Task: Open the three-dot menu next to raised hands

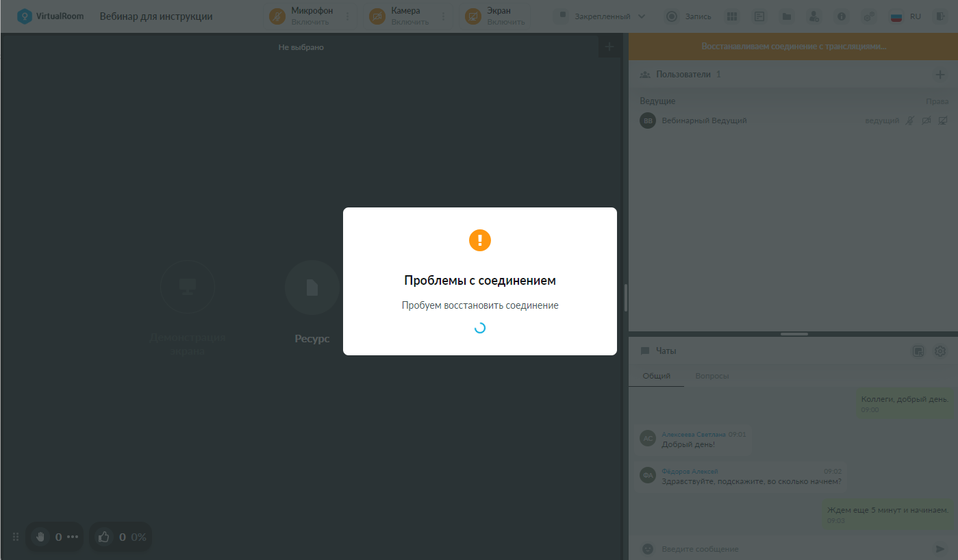Action: click(x=73, y=537)
